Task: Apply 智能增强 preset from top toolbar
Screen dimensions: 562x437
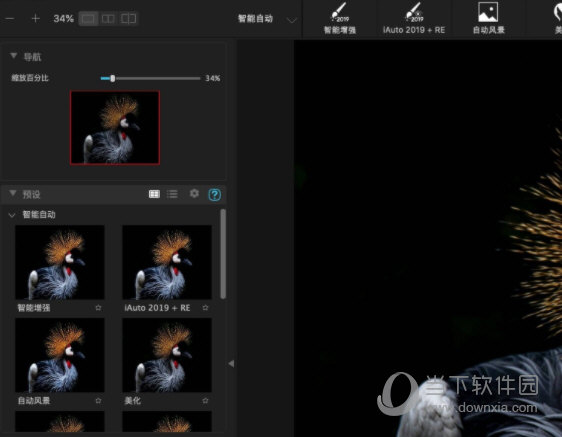Action: point(340,18)
